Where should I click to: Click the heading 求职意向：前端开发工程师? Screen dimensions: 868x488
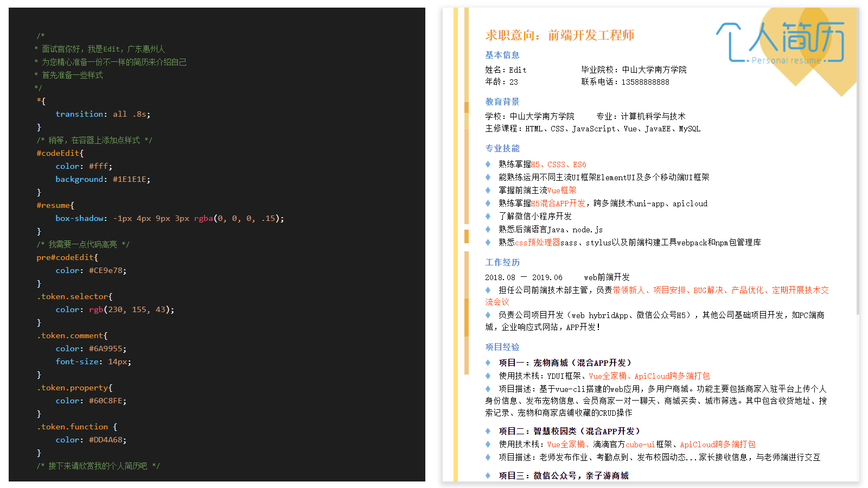point(560,35)
